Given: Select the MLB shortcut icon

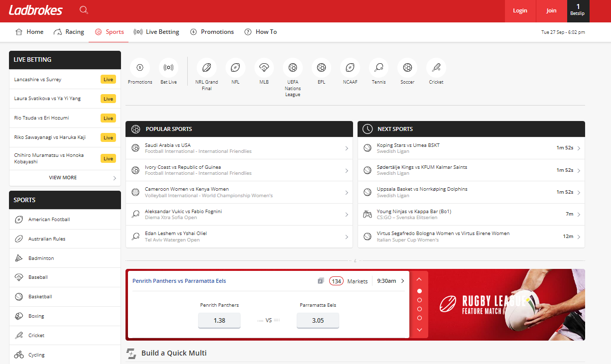Looking at the screenshot, I should coord(264,67).
